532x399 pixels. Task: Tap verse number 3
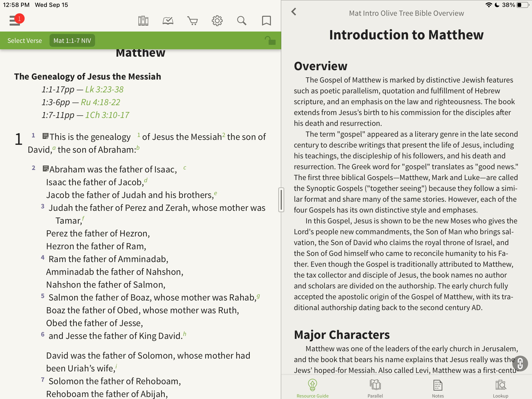coord(43,206)
